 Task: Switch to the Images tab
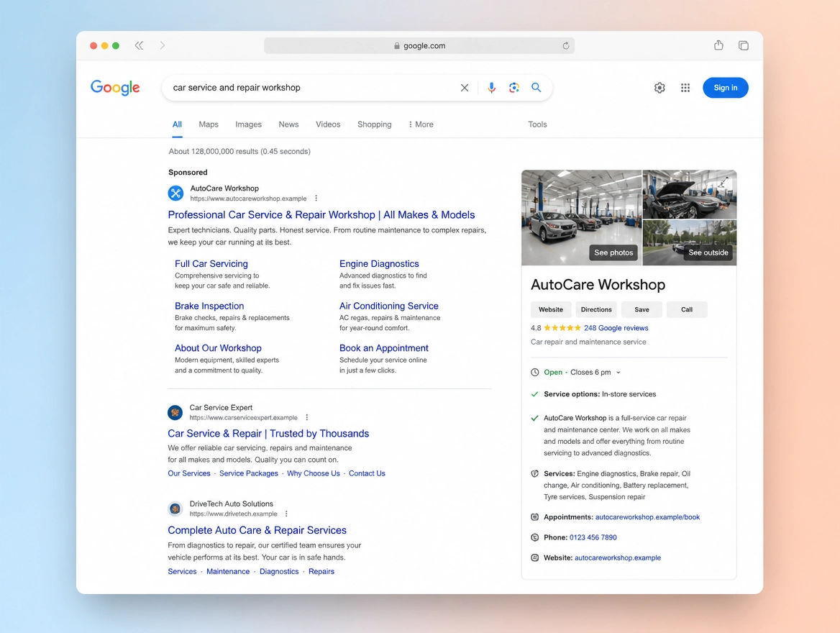click(x=249, y=124)
